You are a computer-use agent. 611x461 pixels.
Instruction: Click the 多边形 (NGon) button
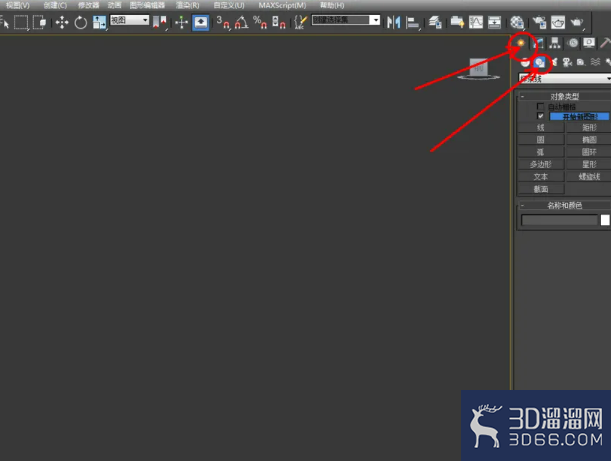[540, 164]
